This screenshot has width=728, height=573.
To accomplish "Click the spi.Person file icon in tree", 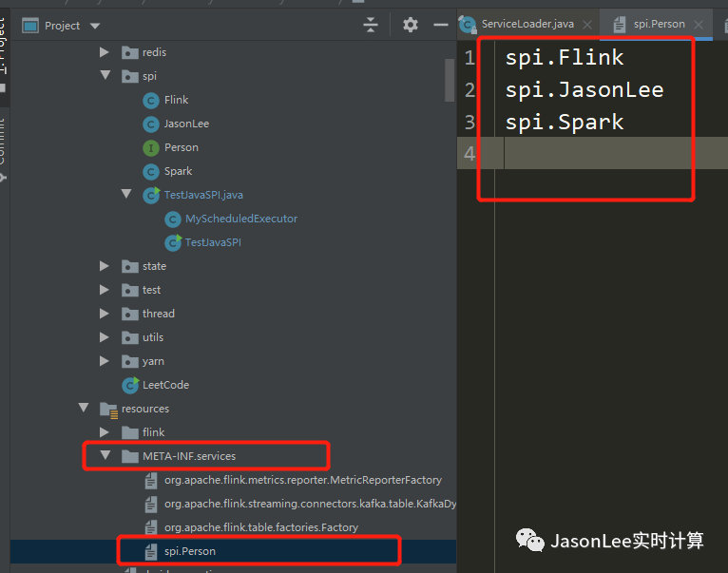I will click(151, 551).
